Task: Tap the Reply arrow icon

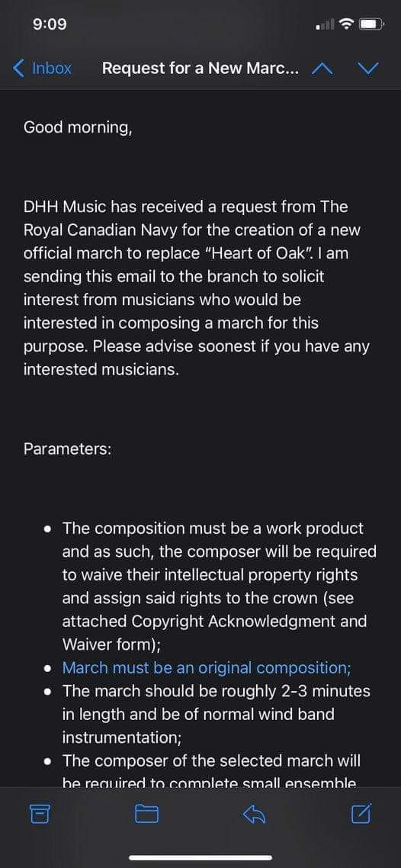Action: pyautogui.click(x=255, y=813)
